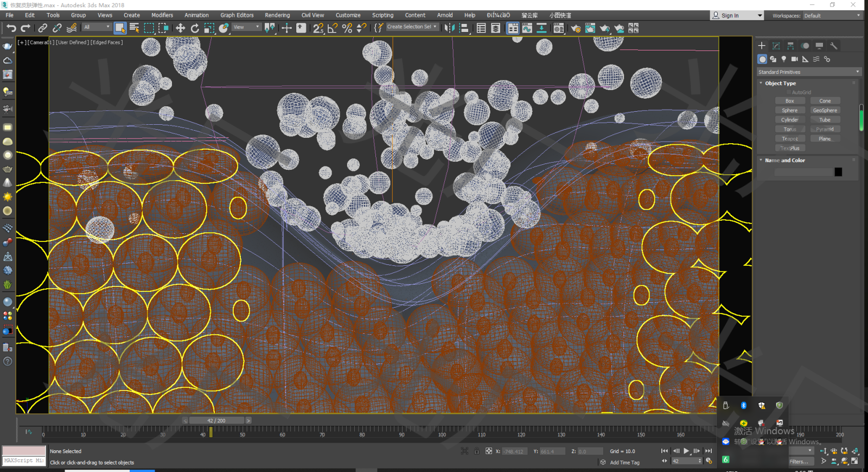Click the Box primitive button

point(790,101)
